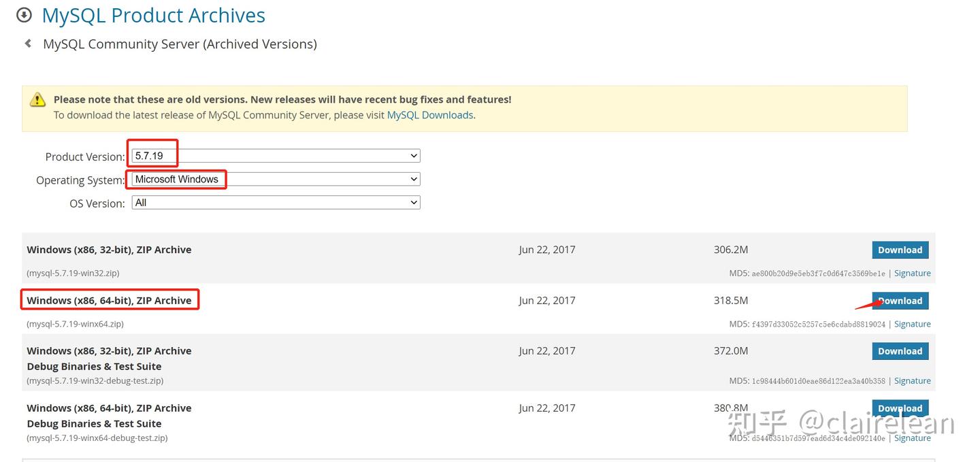Open the Operating System dropdown
This screenshot has width=980, height=462.
[x=276, y=179]
